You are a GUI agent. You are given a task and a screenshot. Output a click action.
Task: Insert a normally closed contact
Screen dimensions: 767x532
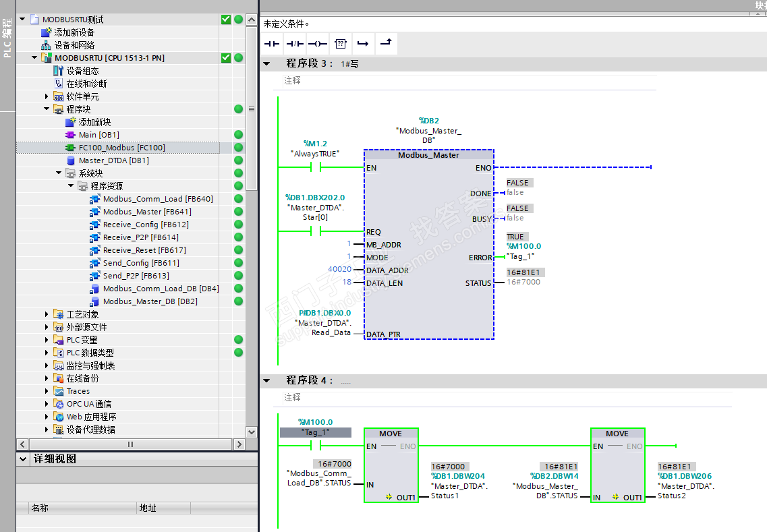(x=295, y=44)
